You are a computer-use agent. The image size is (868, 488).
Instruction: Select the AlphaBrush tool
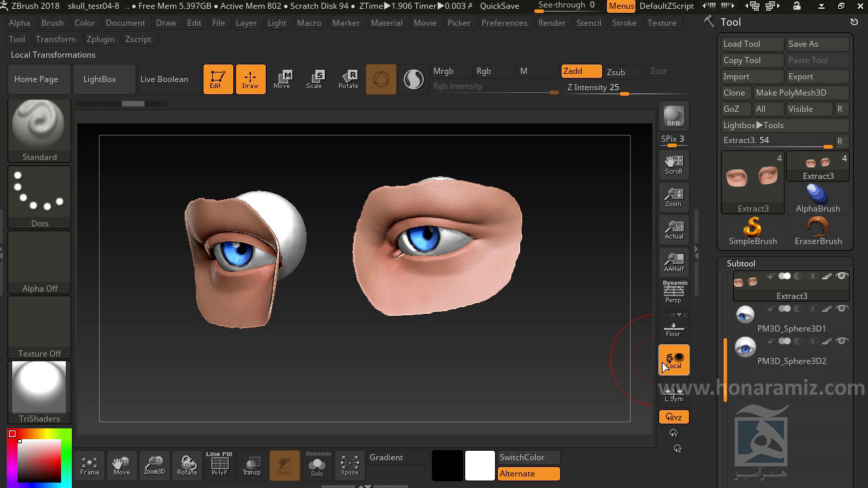818,199
